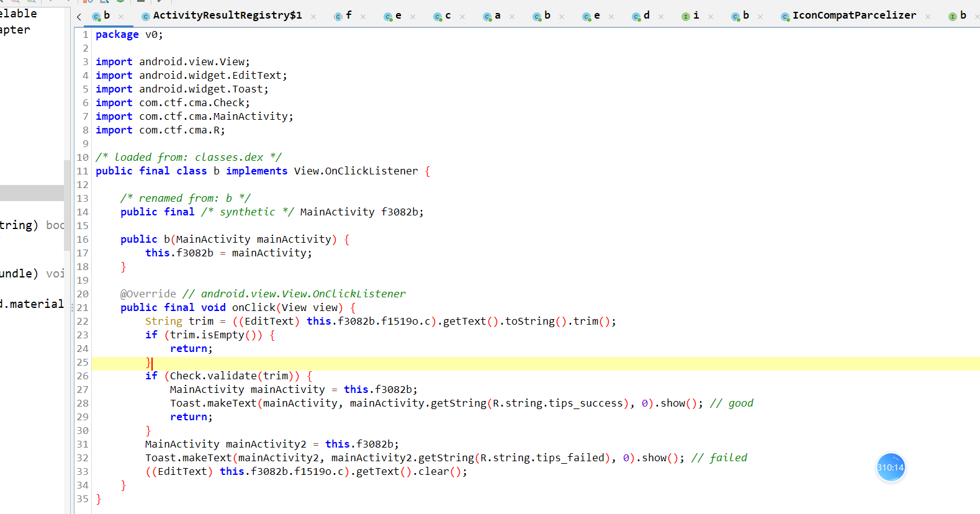Close the IconCompatParcelizer tab
Screen dimensions: 980x514
(x=928, y=17)
